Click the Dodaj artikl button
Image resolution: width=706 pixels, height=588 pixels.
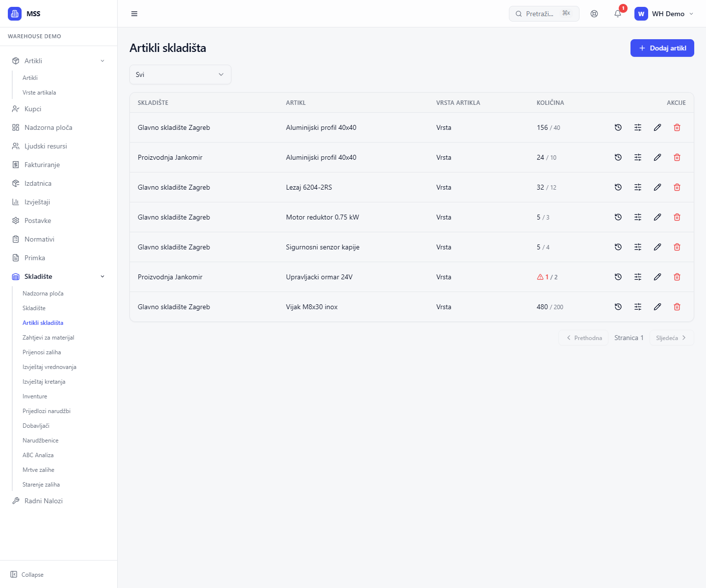point(662,48)
